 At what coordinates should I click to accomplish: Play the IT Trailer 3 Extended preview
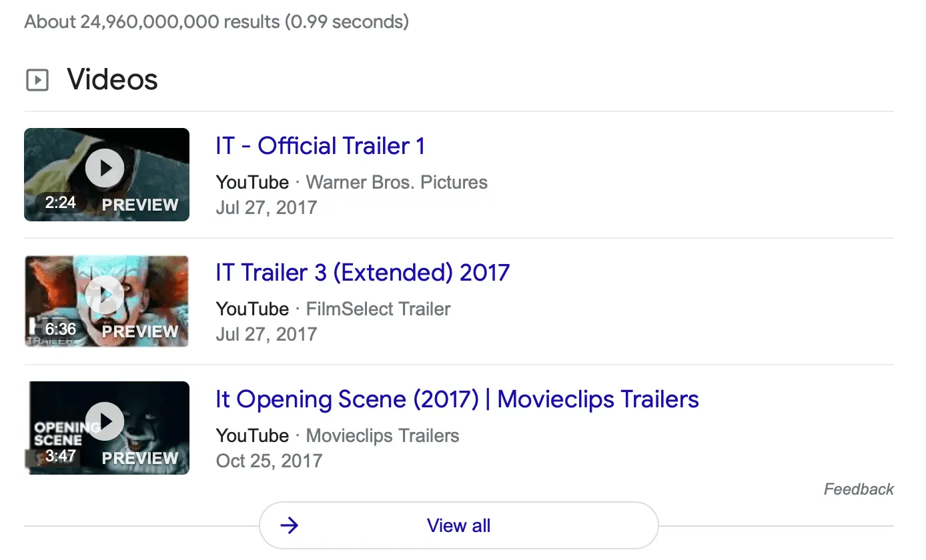105,295
